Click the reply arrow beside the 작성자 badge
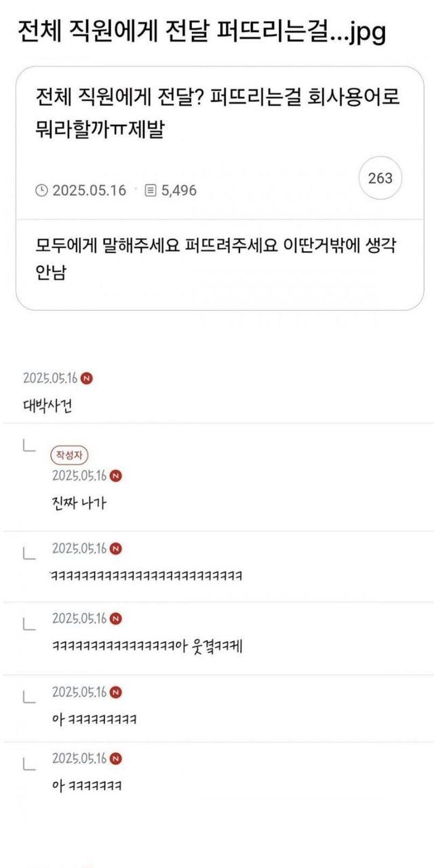The image size is (434, 868). [28, 446]
